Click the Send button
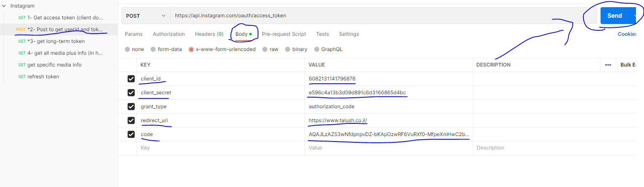The image size is (644, 187). pyautogui.click(x=614, y=16)
